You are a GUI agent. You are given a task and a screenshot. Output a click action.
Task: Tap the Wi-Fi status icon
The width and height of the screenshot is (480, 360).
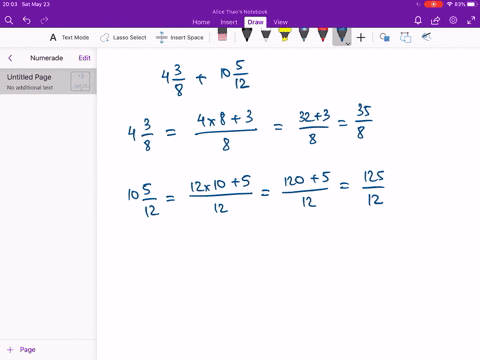[x=450, y=4]
